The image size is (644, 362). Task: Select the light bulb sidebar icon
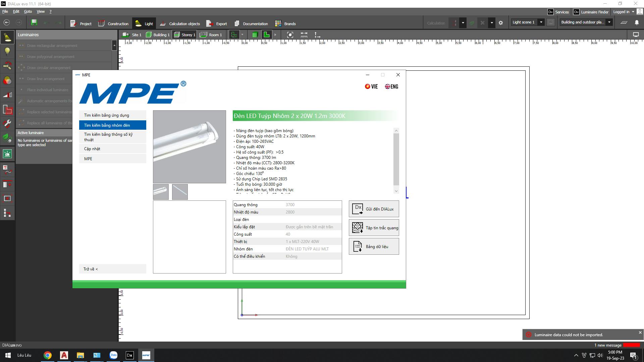(x=7, y=51)
